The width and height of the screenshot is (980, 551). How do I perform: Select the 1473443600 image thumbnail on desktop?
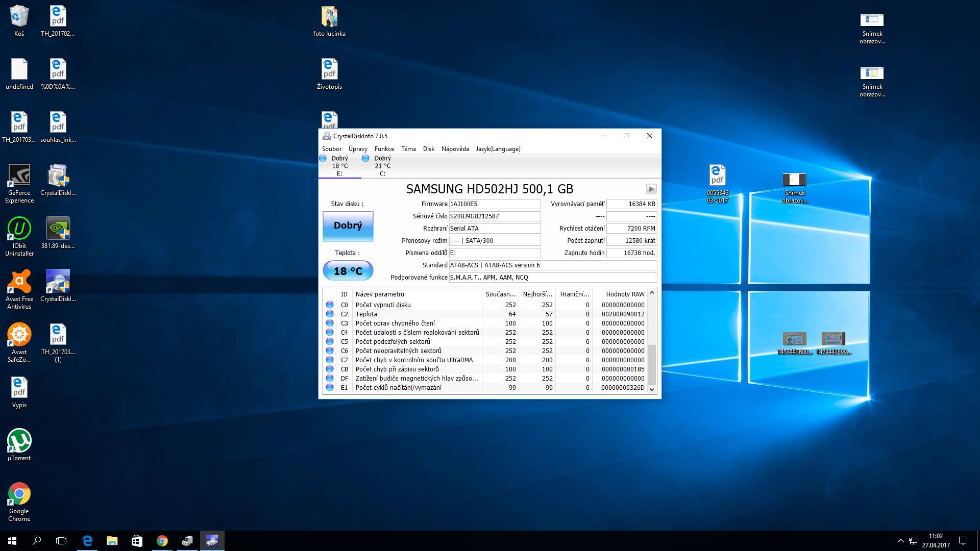[795, 342]
